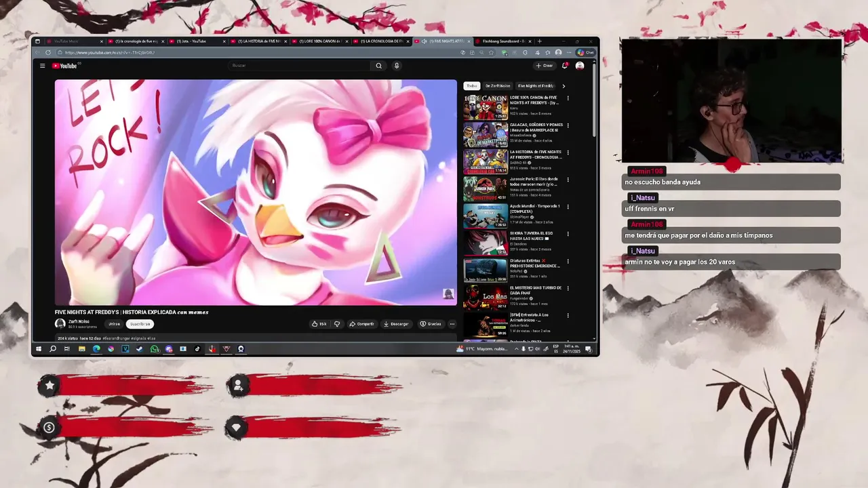Image resolution: width=868 pixels, height=488 pixels.
Task: Open the Windows notification center icon
Action: point(588,349)
